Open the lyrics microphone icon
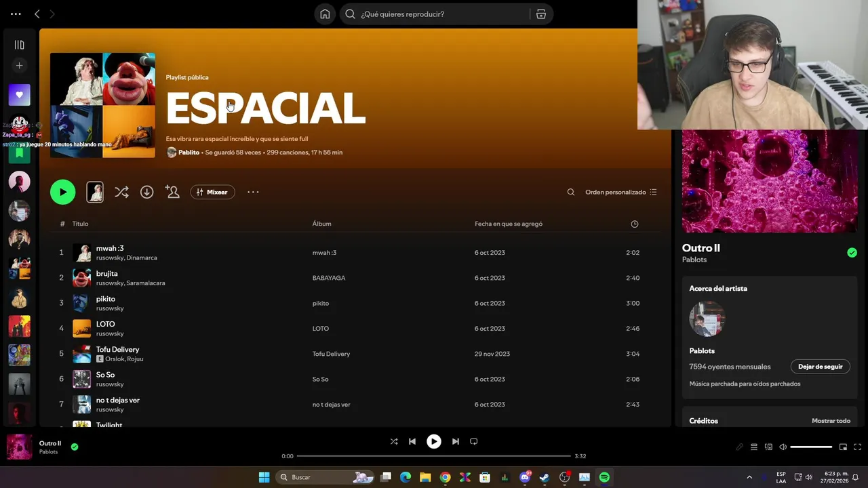 coord(740,447)
